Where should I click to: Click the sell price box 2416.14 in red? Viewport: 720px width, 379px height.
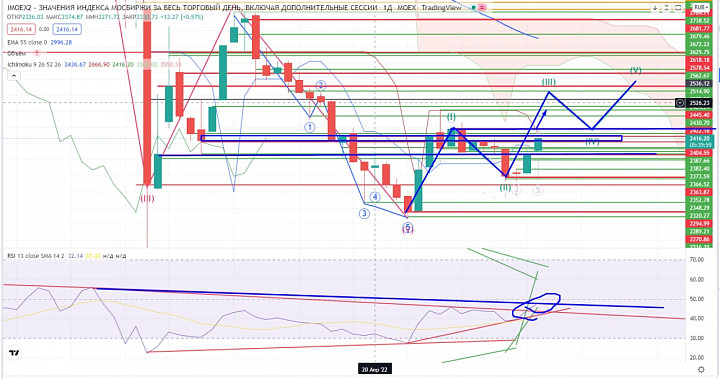pos(21,29)
